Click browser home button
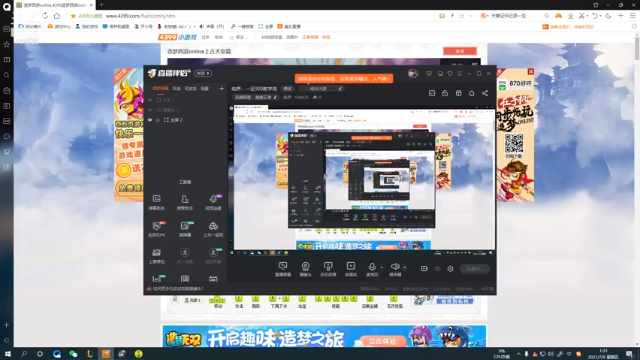Screen dimensions: 640x360 pyautogui.click(x=57, y=16)
